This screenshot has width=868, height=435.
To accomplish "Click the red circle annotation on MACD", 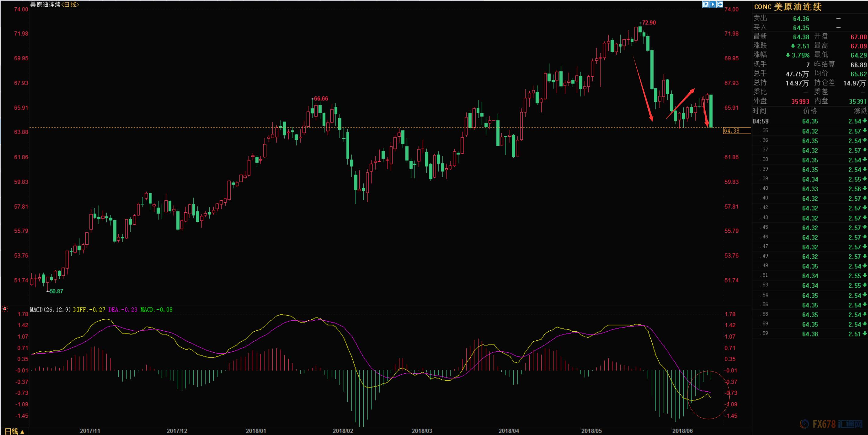I will [x=708, y=394].
